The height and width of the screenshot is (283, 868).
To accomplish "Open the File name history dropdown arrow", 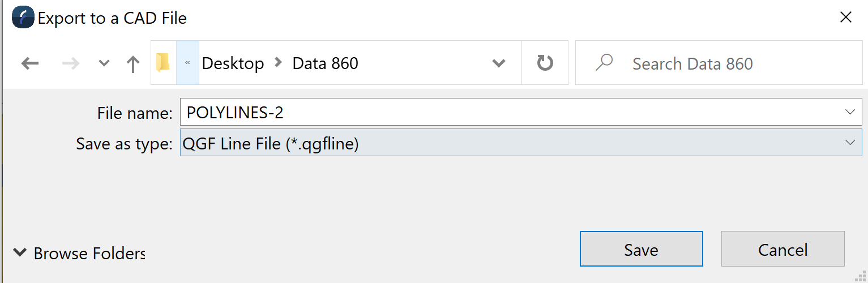I will pos(850,112).
